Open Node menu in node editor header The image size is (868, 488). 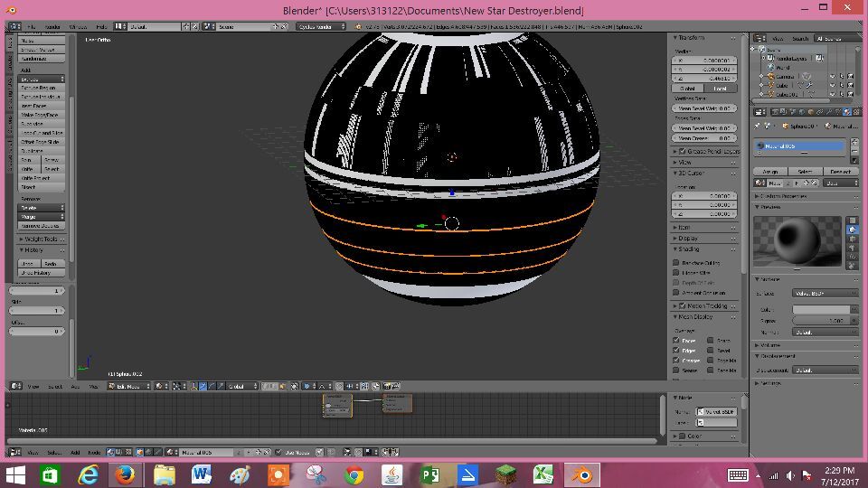[x=94, y=452]
